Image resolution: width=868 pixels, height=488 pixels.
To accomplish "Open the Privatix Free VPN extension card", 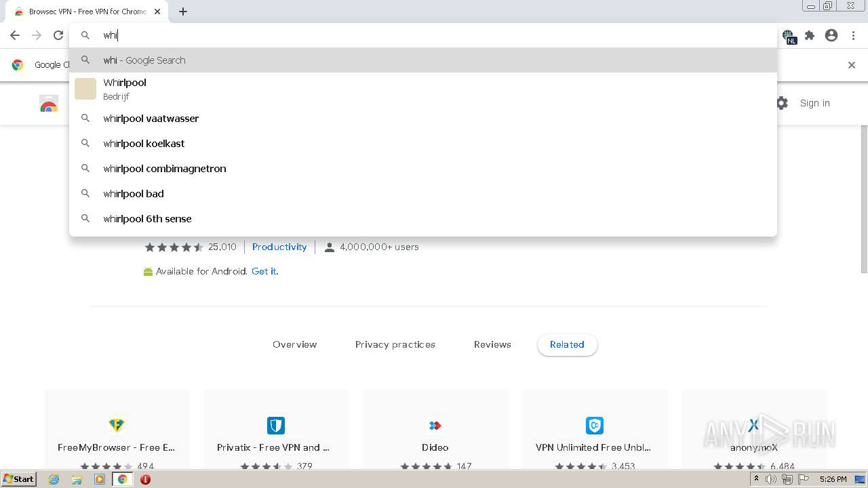I will tap(276, 430).
